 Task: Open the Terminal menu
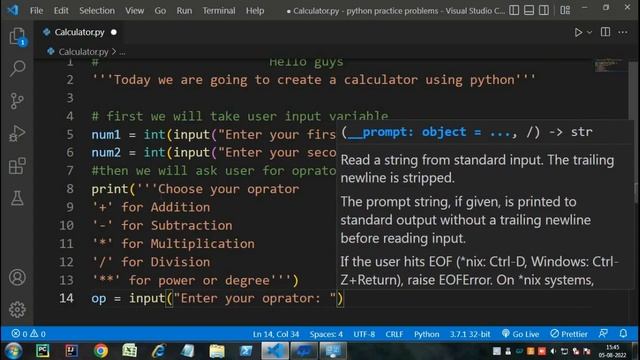click(219, 10)
